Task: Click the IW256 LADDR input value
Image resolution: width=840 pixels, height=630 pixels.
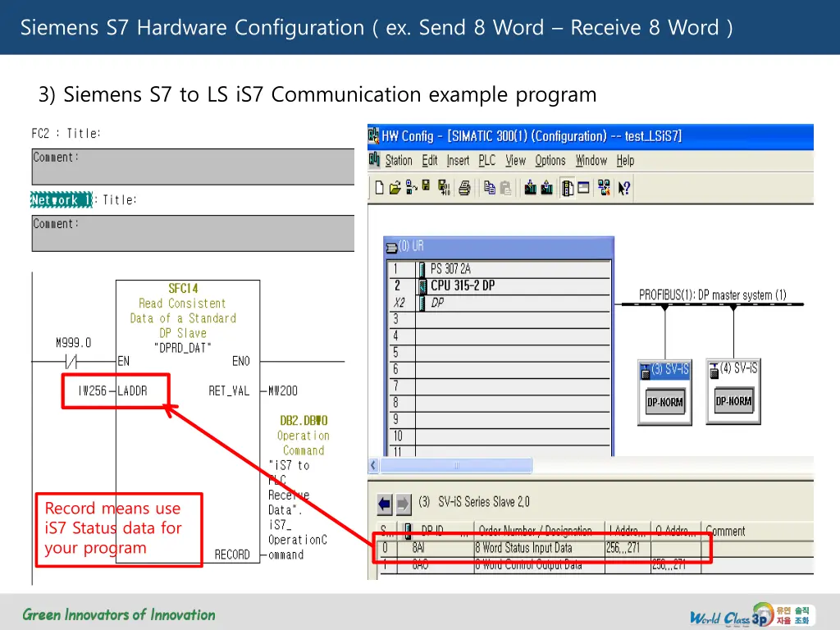Action: pos(93,390)
